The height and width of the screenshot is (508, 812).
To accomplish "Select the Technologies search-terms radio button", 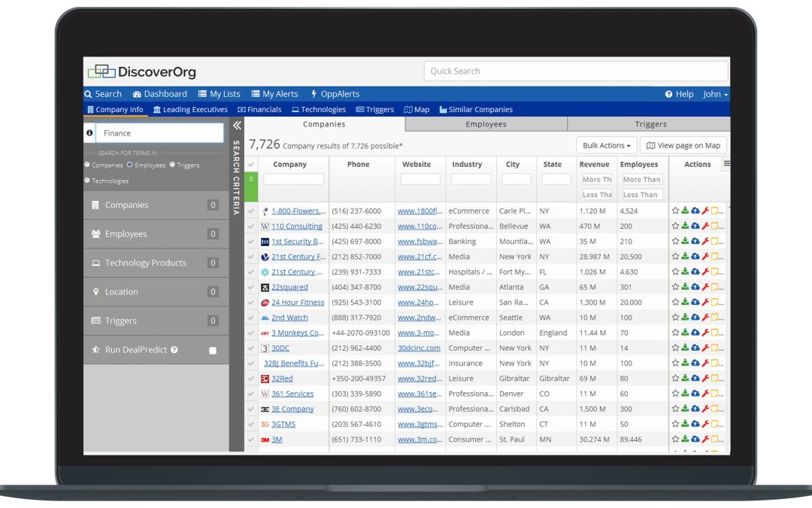I will click(x=87, y=180).
